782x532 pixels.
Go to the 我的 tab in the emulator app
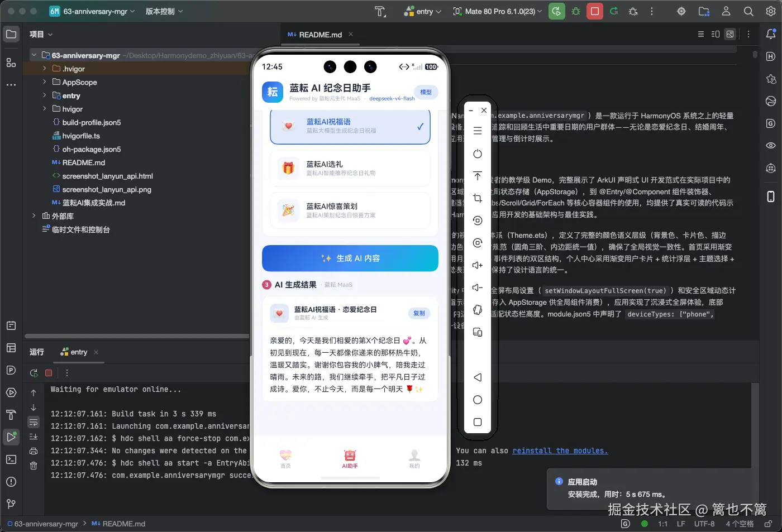point(414,459)
